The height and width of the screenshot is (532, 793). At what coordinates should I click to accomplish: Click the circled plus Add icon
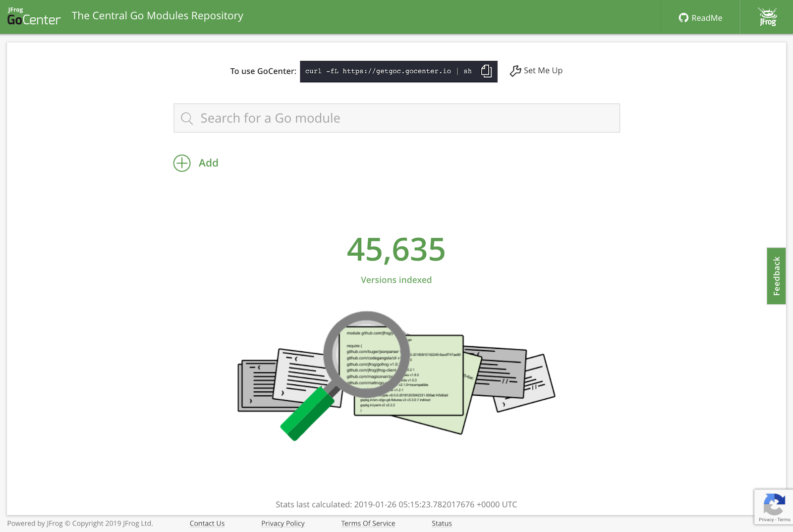tap(182, 163)
